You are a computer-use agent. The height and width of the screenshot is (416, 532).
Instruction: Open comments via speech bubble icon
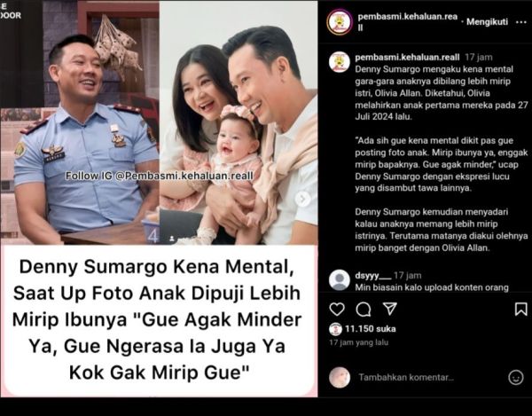[364, 309]
